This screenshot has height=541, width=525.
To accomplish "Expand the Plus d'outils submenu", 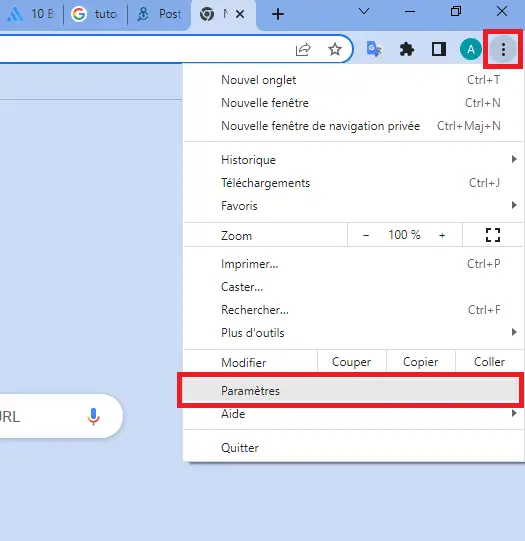I will click(x=353, y=333).
